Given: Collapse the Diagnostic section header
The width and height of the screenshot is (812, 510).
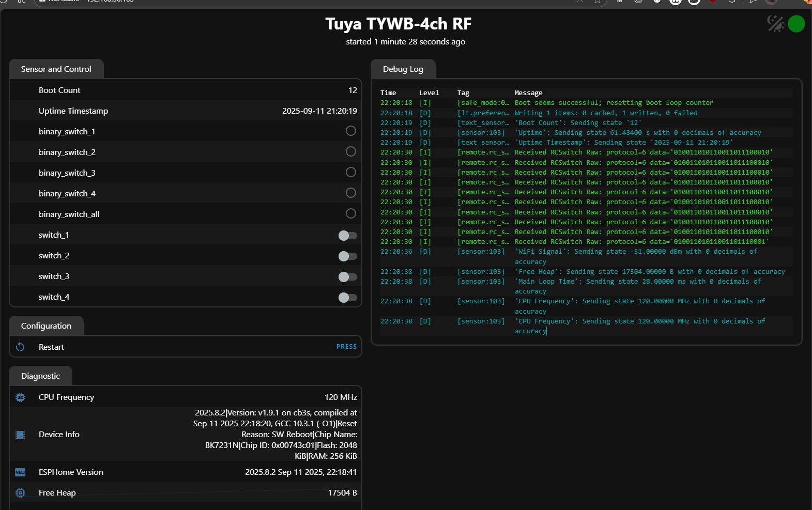Looking at the screenshot, I should (41, 376).
